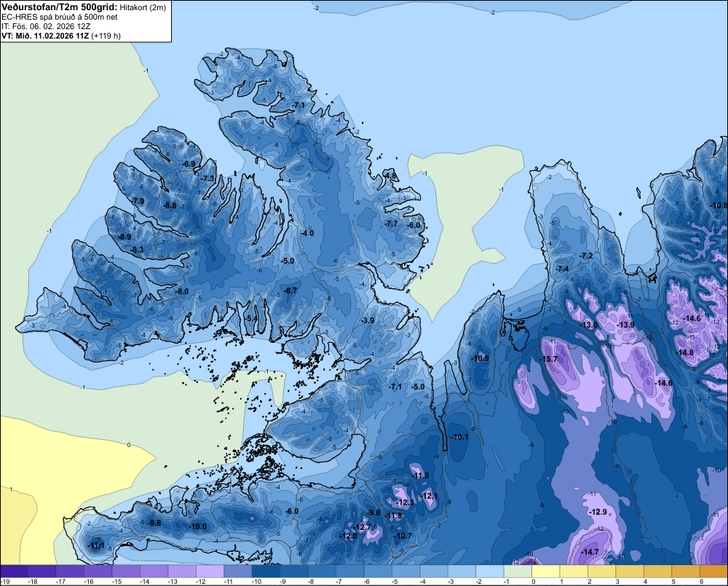
Task: Click the -11.9 temperature value on map
Action: click(421, 475)
